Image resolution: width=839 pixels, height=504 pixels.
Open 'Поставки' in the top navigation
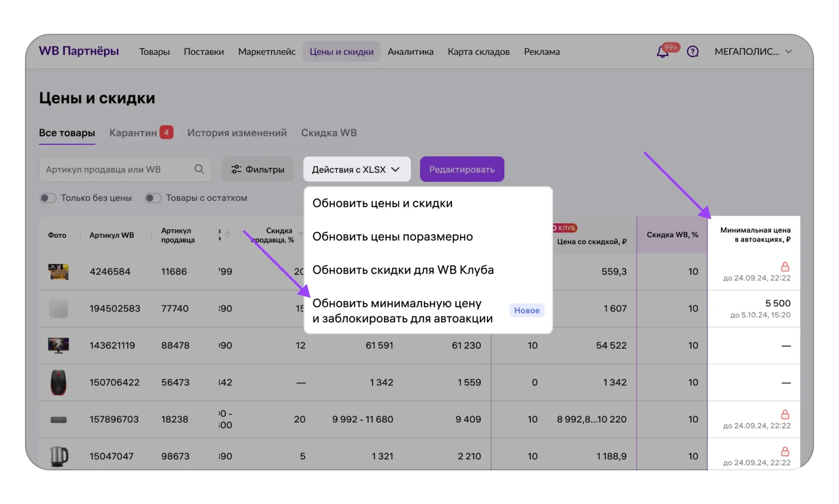(204, 51)
